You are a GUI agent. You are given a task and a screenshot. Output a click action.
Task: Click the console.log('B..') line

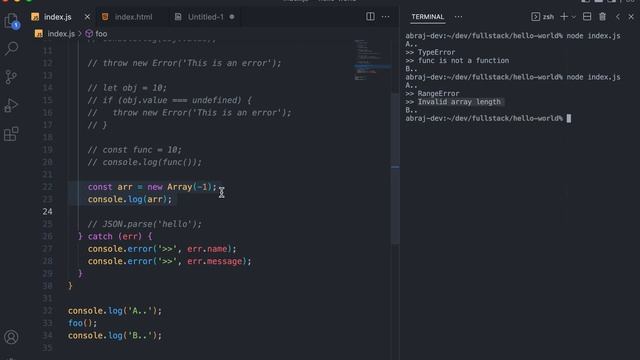click(x=115, y=335)
